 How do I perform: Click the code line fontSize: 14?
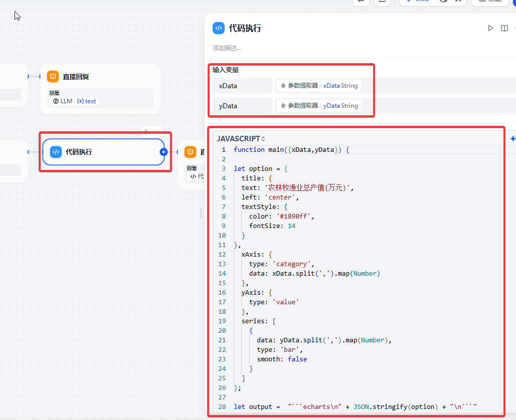(272, 226)
